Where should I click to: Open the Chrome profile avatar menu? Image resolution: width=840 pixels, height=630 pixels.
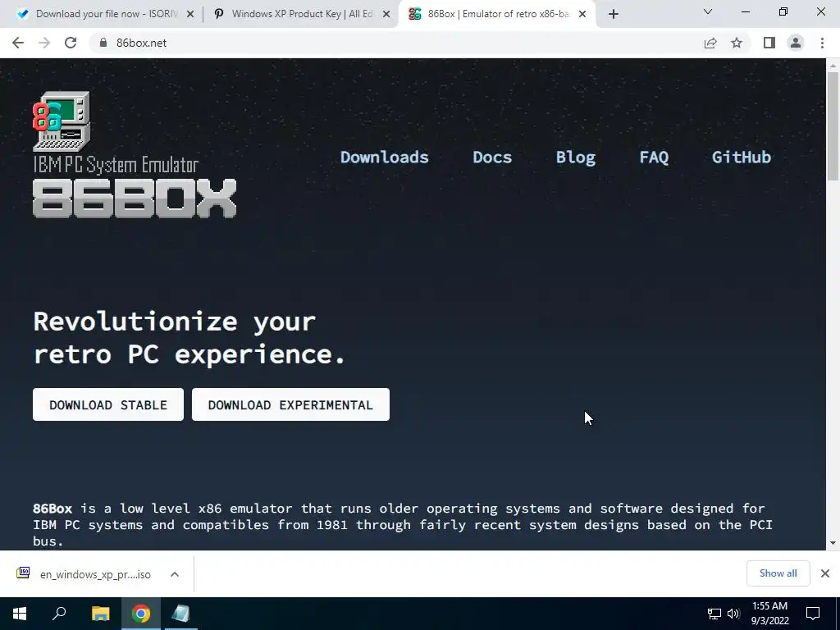[796, 43]
